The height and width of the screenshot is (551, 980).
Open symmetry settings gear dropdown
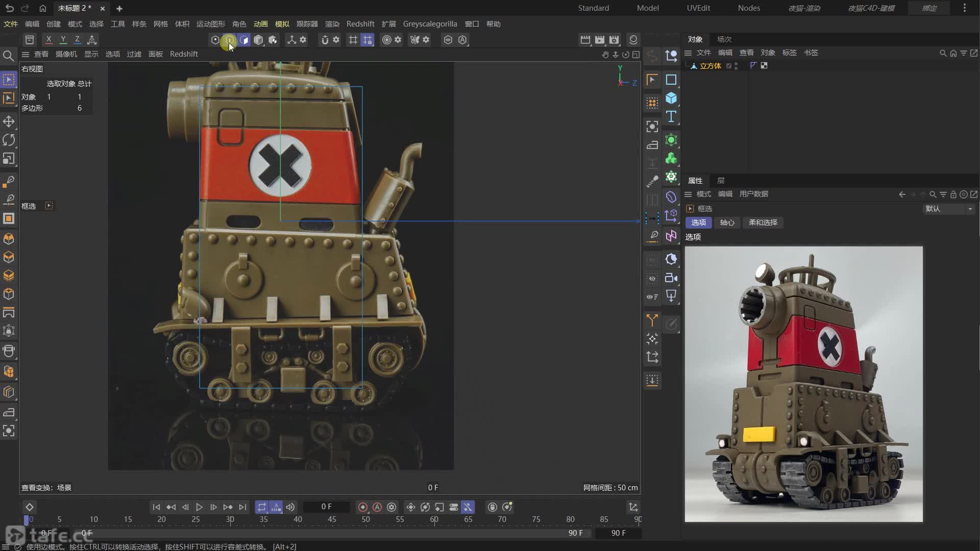426,40
